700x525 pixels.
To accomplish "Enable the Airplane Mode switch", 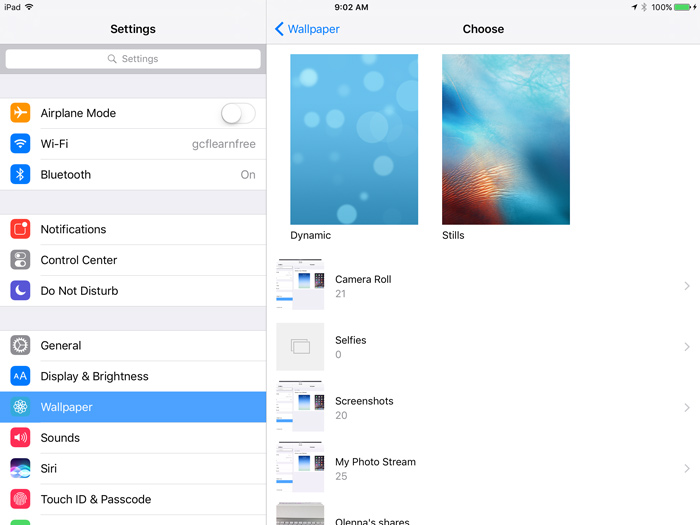I will pyautogui.click(x=238, y=113).
